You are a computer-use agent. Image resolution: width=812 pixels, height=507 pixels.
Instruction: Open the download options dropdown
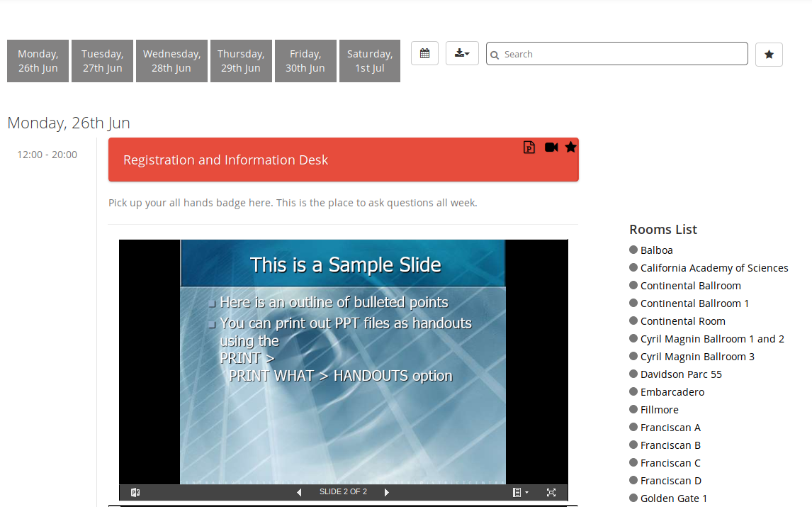[x=462, y=53]
